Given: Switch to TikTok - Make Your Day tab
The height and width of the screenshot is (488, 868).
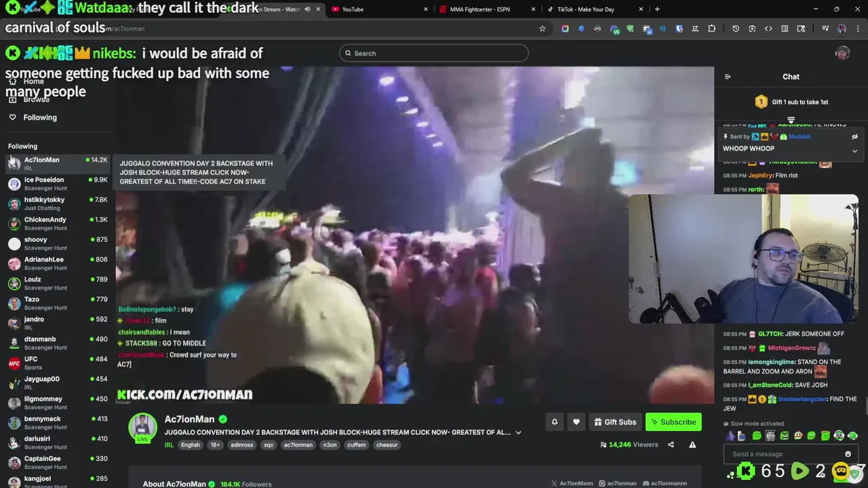Looking at the screenshot, I should (x=594, y=9).
